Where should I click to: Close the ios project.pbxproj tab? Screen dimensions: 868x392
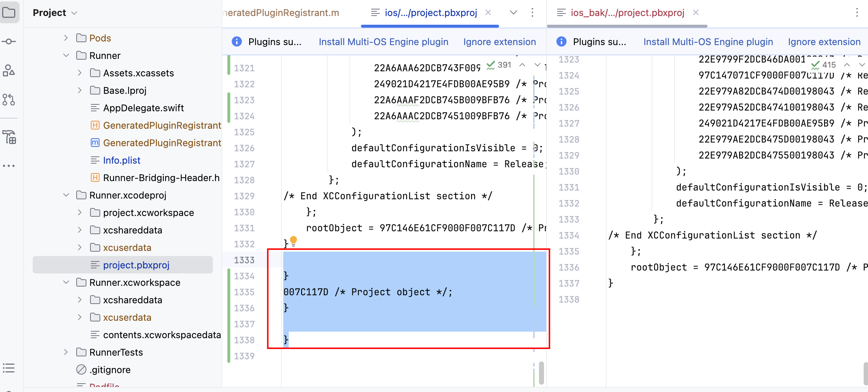point(488,13)
